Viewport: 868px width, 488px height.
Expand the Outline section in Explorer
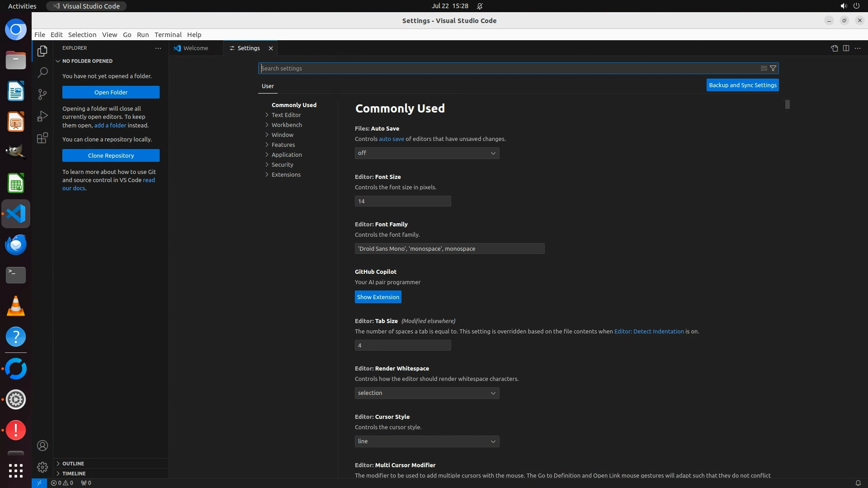tap(73, 464)
